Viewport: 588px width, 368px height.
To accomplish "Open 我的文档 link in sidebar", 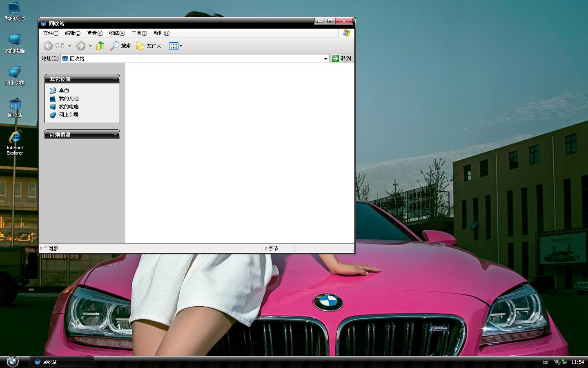I will pyautogui.click(x=69, y=99).
